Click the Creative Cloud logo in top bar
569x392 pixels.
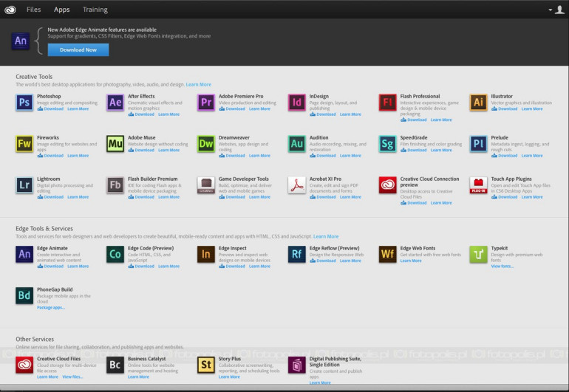10,10
